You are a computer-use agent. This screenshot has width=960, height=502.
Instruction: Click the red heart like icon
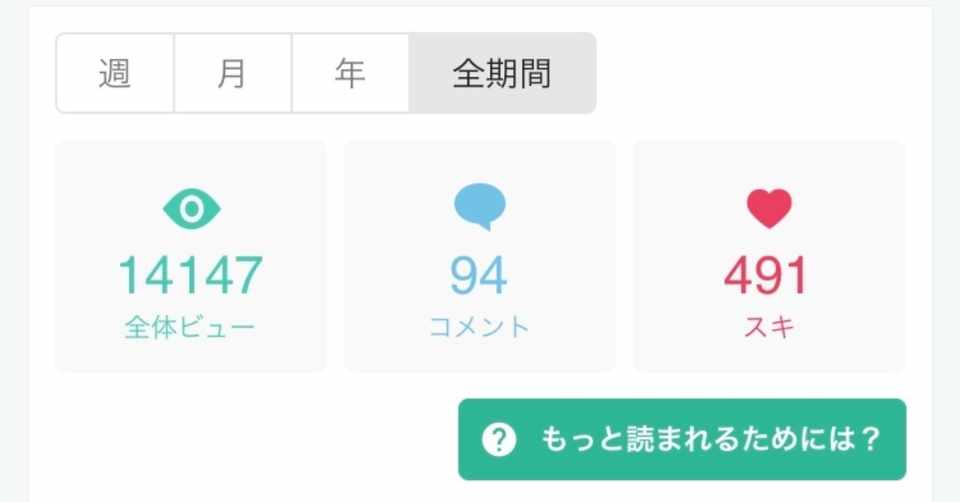[769, 208]
